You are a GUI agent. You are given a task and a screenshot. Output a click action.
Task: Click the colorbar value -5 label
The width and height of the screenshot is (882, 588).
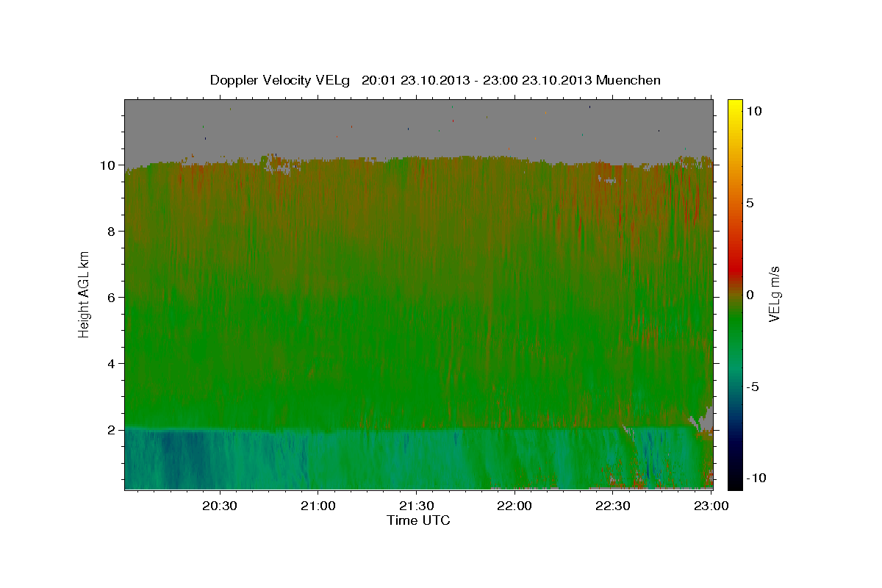coord(753,387)
